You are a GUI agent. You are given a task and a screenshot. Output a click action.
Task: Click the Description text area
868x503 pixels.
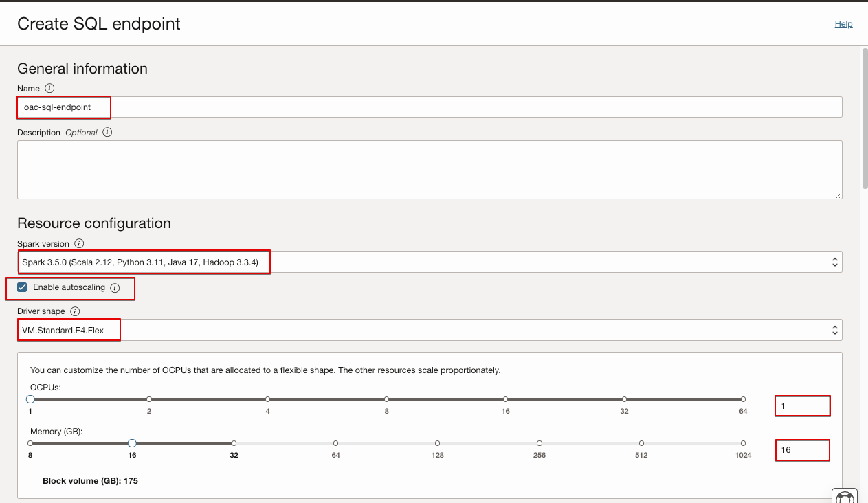pyautogui.click(x=430, y=170)
